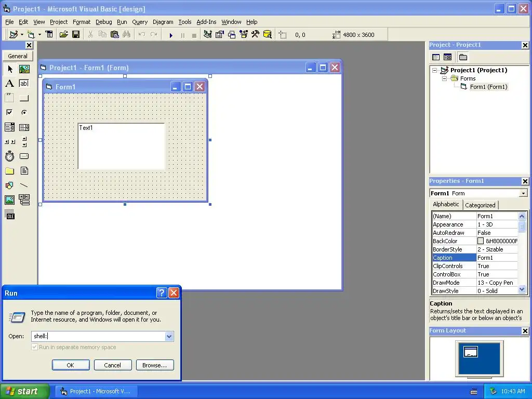This screenshot has height=399, width=532.
Task: Click Browse... in the Run dialog
Action: 154,365
